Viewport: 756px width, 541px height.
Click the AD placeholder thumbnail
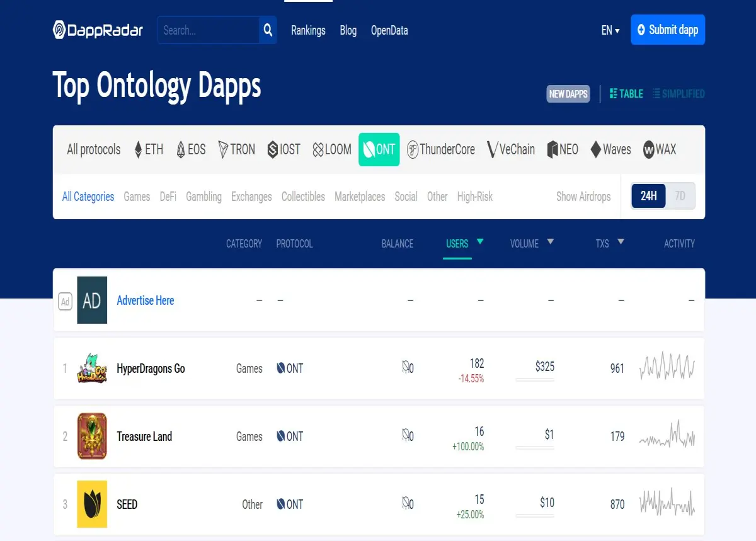coord(92,300)
